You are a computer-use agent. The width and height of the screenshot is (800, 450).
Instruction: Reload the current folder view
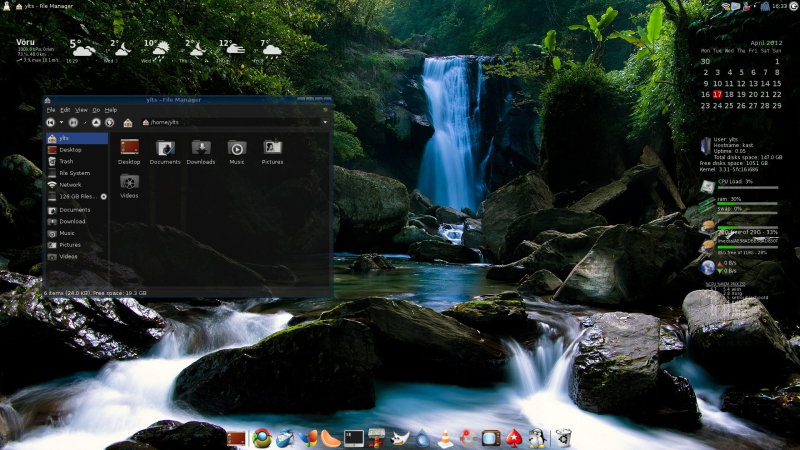pos(109,122)
